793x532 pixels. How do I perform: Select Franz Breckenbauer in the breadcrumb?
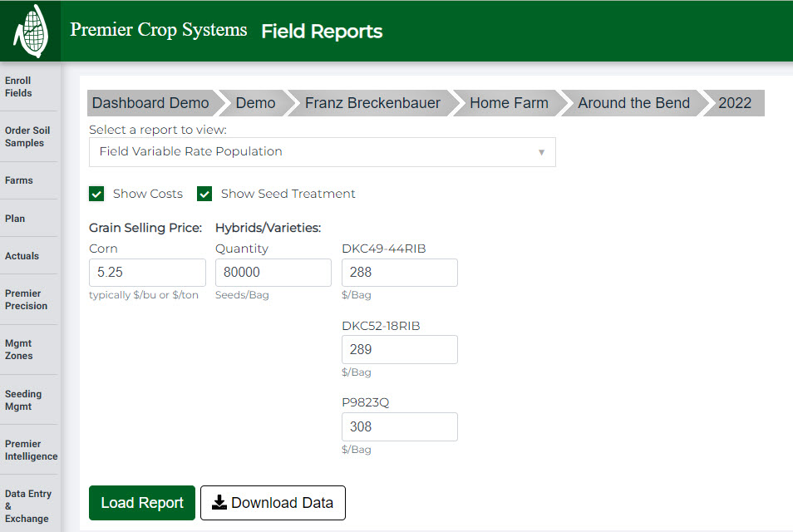372,102
